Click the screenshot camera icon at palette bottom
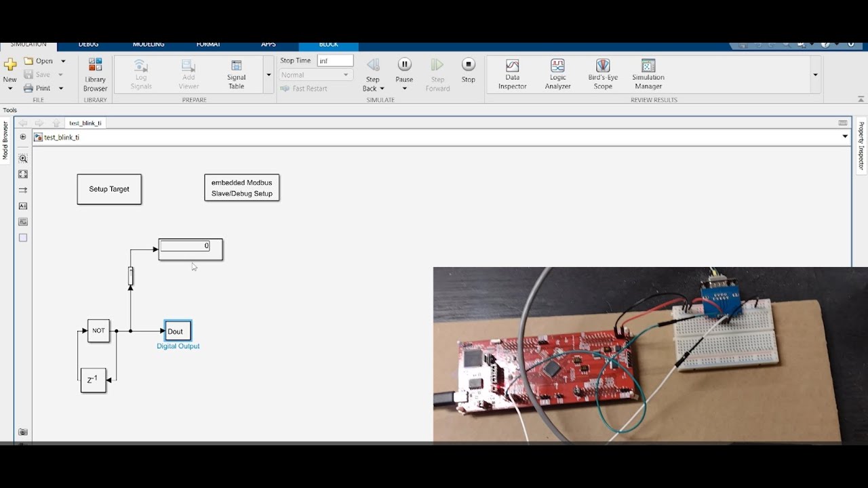Screen dimensions: 868x488 point(23,432)
